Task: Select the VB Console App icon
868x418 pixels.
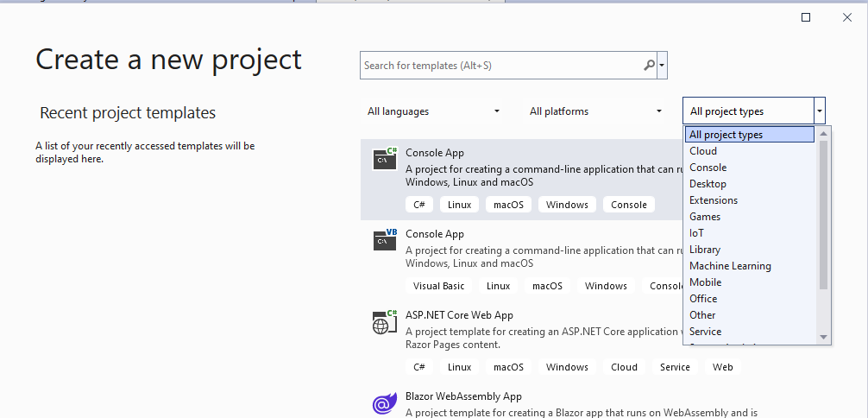Action: coord(386,239)
